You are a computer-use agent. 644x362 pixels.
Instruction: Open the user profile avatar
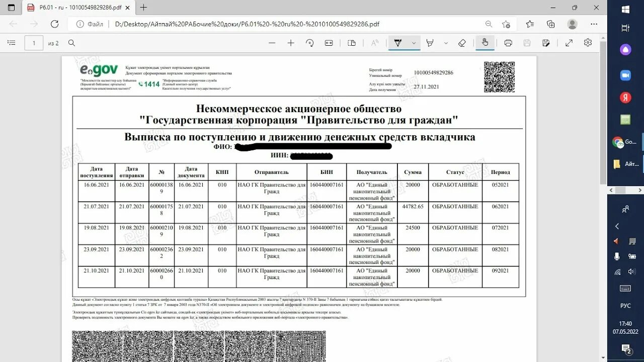pyautogui.click(x=572, y=24)
